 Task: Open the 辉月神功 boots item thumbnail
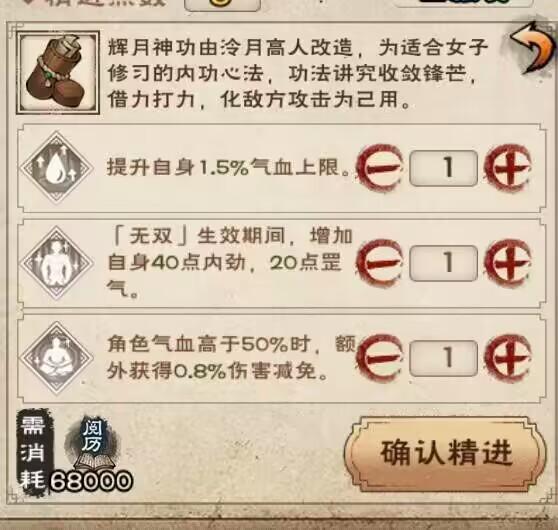(x=58, y=73)
